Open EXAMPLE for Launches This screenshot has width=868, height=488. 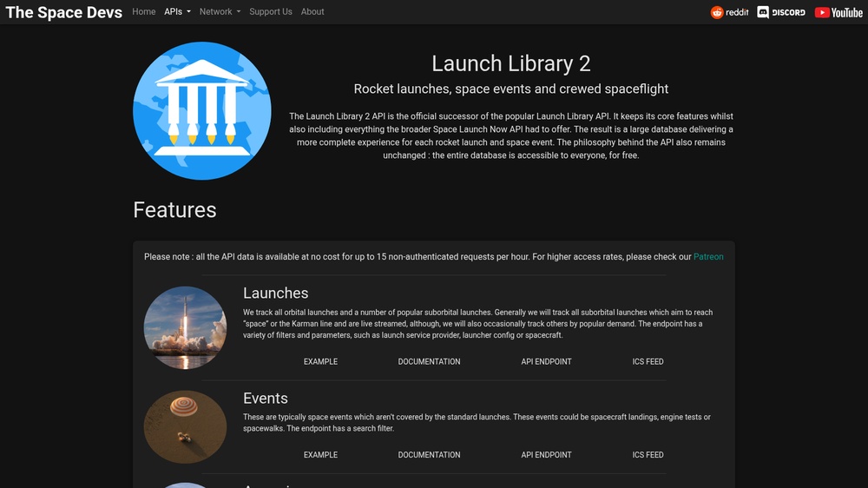[x=320, y=362]
